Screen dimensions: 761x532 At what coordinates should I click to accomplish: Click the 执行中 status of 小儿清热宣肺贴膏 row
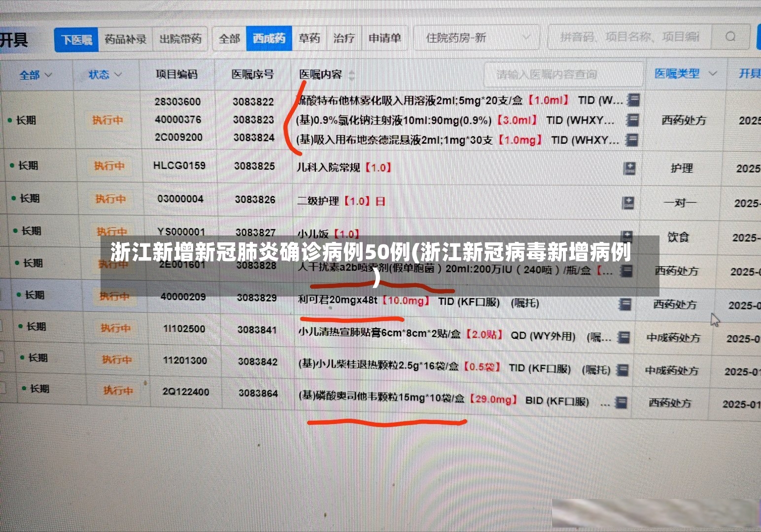(116, 328)
